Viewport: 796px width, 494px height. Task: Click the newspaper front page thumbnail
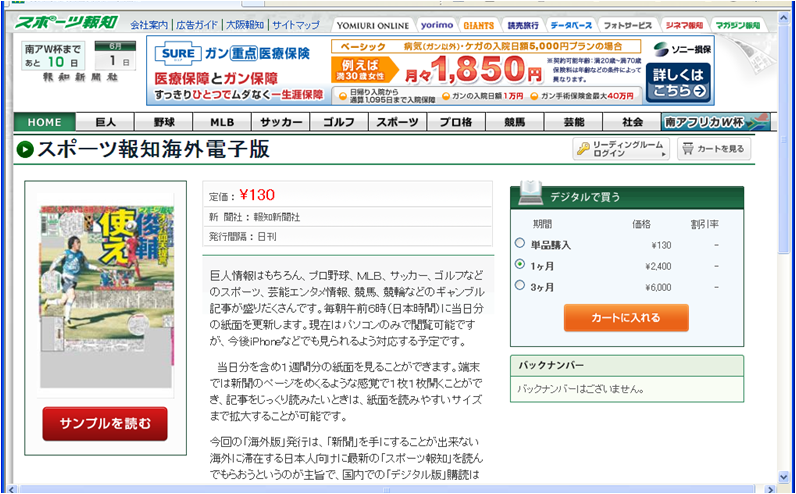click(106, 295)
